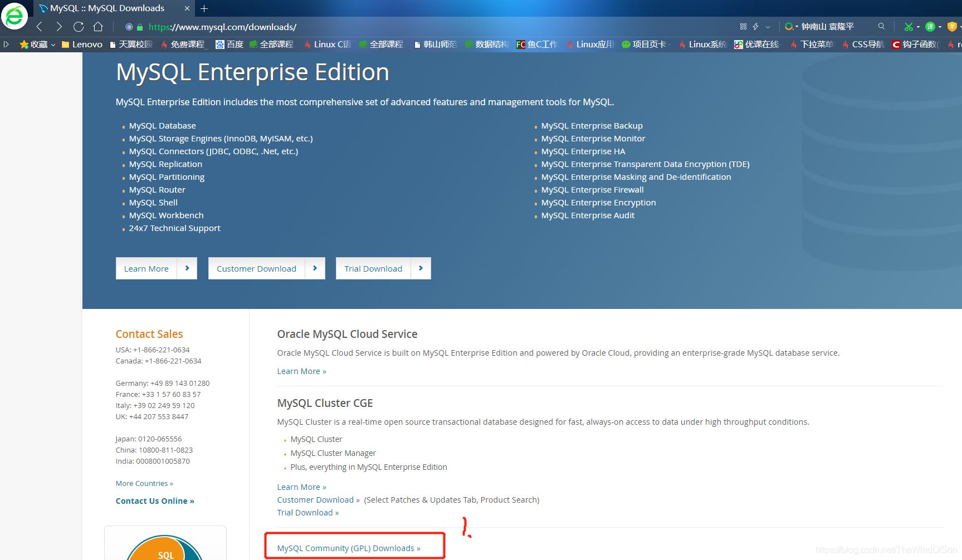
Task: Click the arrow beside Learn More button
Action: tap(187, 268)
